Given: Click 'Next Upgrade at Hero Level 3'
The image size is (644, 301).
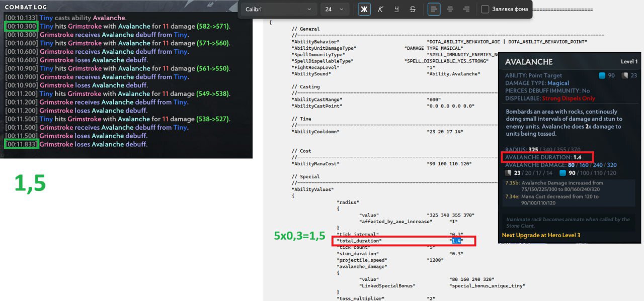Looking at the screenshot, I should tap(541, 235).
